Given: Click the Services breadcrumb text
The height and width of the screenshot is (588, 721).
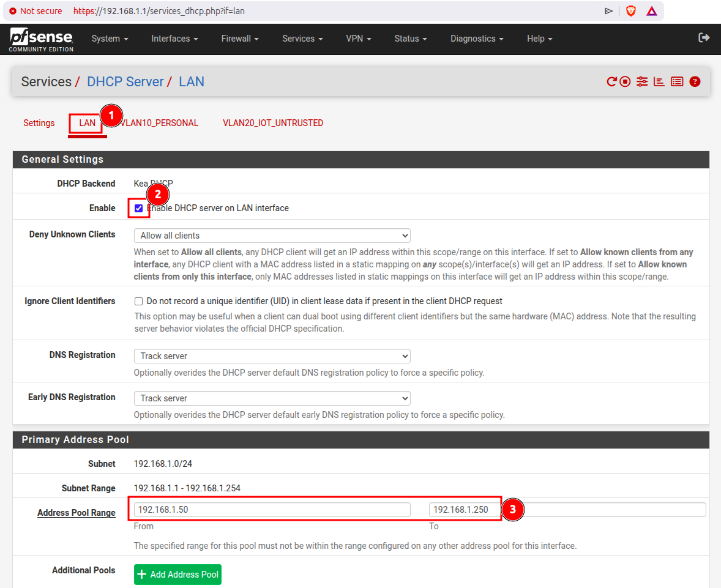Looking at the screenshot, I should click(47, 82).
